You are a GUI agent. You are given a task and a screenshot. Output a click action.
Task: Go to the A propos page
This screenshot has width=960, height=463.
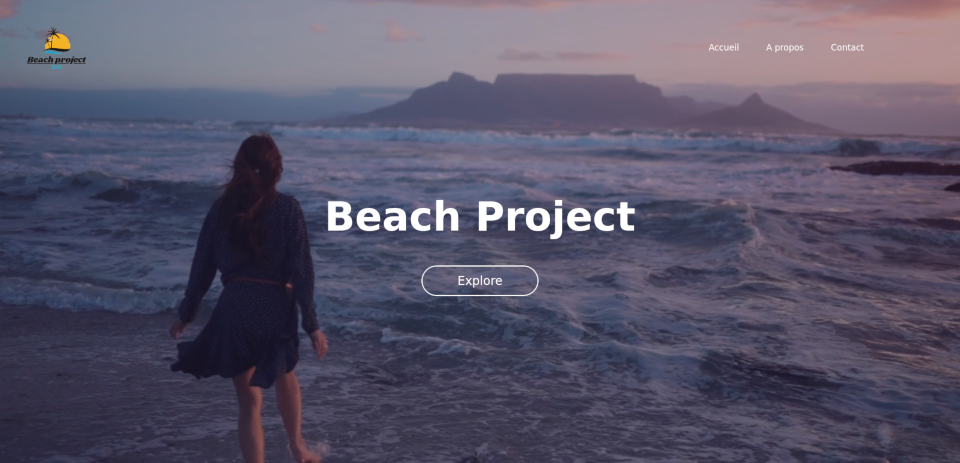click(784, 47)
